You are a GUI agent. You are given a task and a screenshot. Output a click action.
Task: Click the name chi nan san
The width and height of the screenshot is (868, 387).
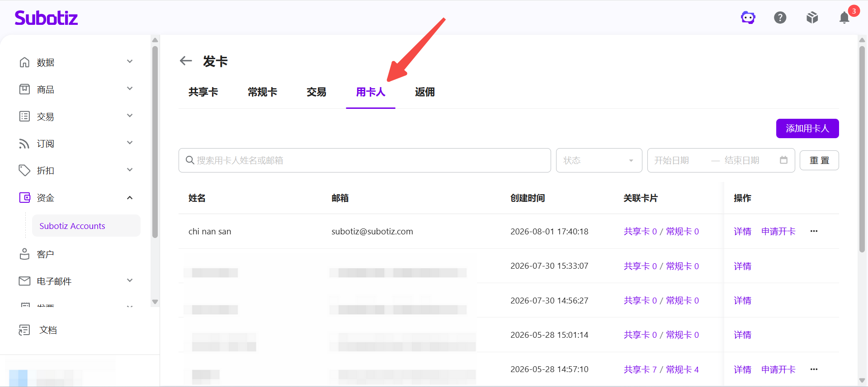pos(210,232)
